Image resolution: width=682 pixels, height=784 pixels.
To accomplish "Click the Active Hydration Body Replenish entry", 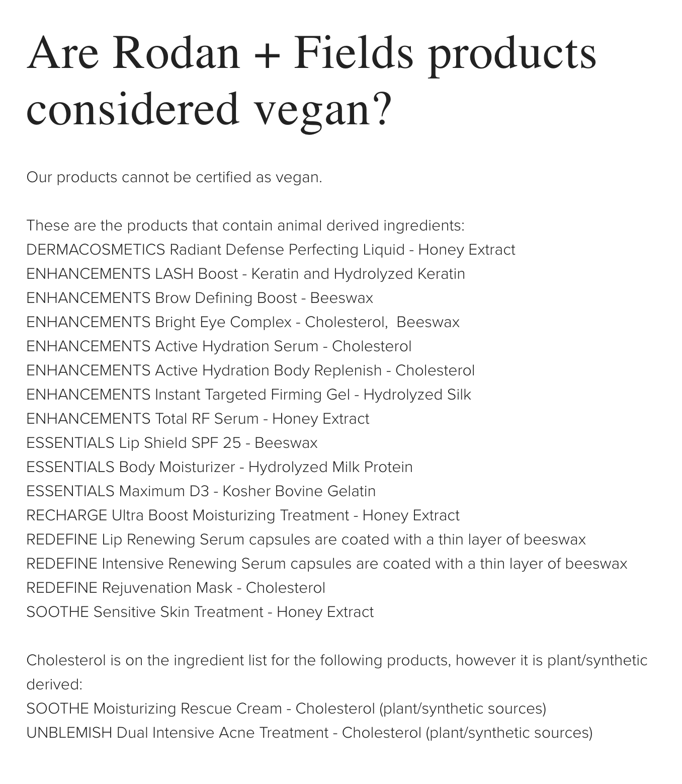I will pos(250,371).
